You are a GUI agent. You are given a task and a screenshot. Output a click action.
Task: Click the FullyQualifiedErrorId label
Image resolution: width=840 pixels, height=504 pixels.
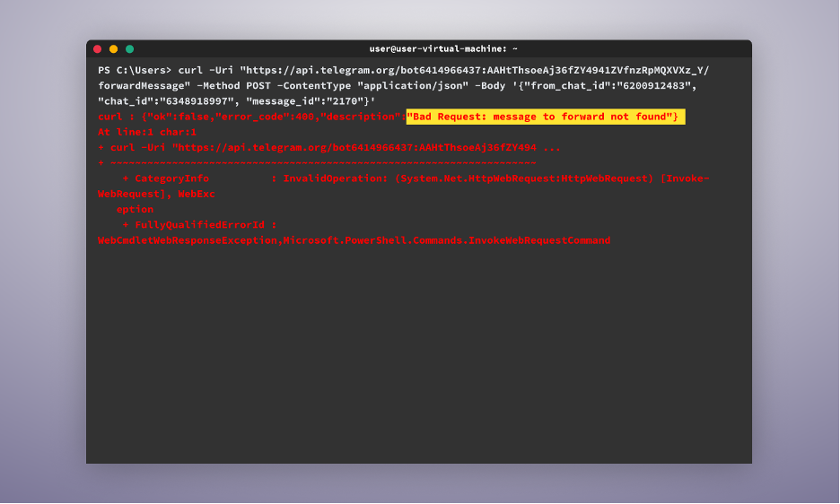[x=199, y=225]
